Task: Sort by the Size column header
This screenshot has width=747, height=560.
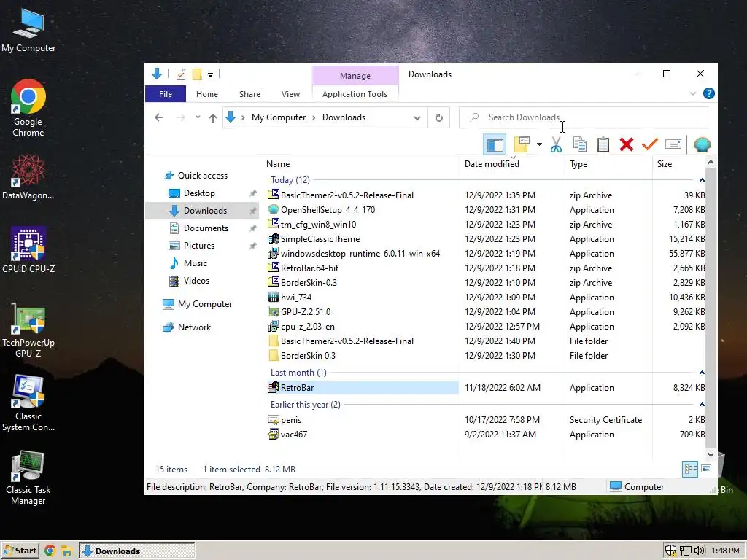Action: tap(679, 164)
